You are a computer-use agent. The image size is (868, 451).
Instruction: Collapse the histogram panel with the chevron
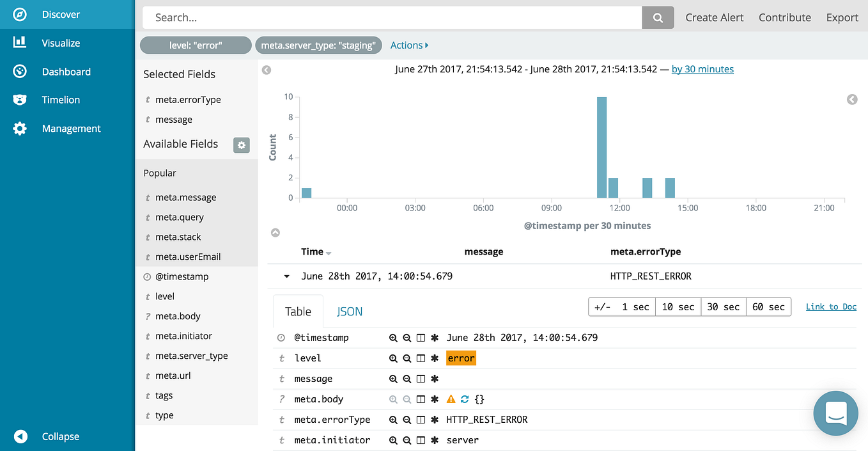[275, 232]
